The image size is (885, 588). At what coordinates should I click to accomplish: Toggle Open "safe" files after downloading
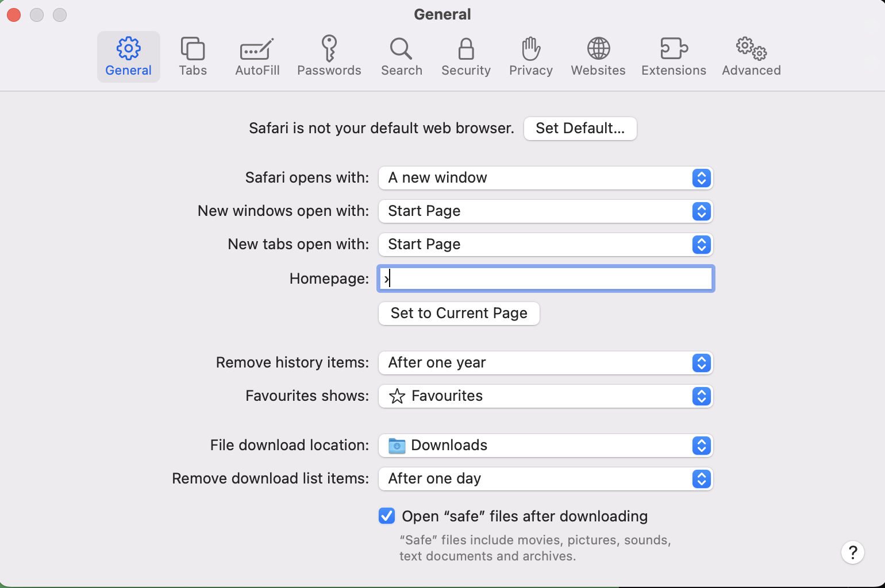[x=387, y=516]
